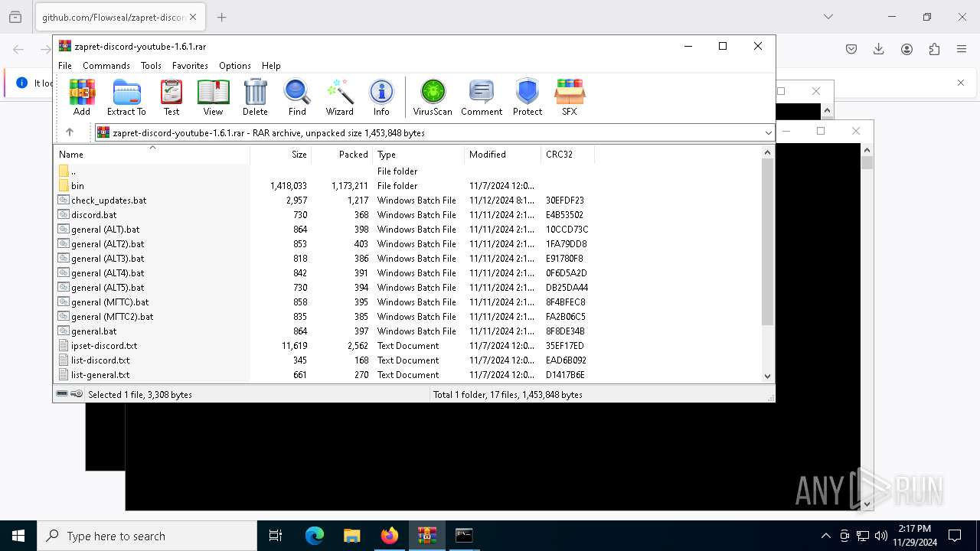Click the Add toolbar icon
Viewport: 980px width, 551px height.
point(82,97)
